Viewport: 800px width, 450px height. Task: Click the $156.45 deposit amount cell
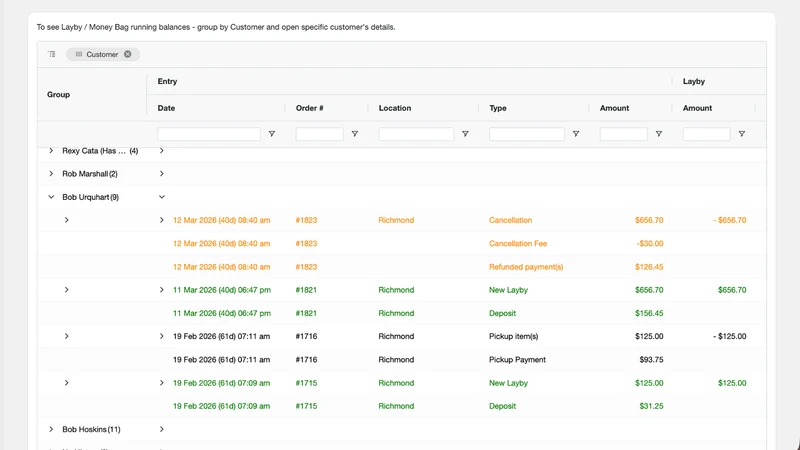(x=649, y=313)
